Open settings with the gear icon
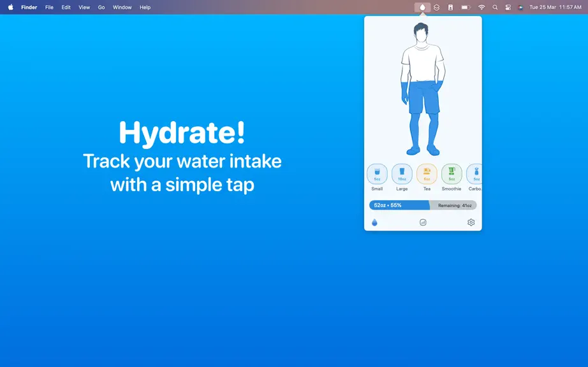The width and height of the screenshot is (588, 367). (471, 222)
